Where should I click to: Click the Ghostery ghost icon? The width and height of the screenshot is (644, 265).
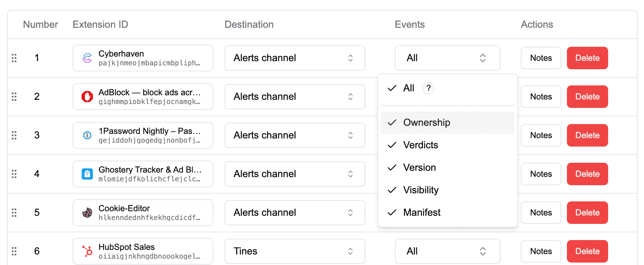click(x=87, y=174)
